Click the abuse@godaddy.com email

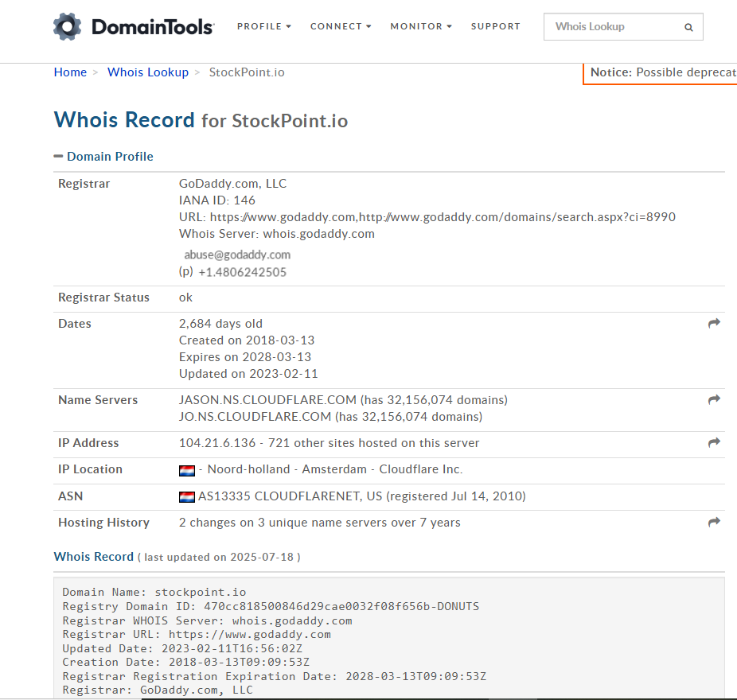[x=237, y=255]
